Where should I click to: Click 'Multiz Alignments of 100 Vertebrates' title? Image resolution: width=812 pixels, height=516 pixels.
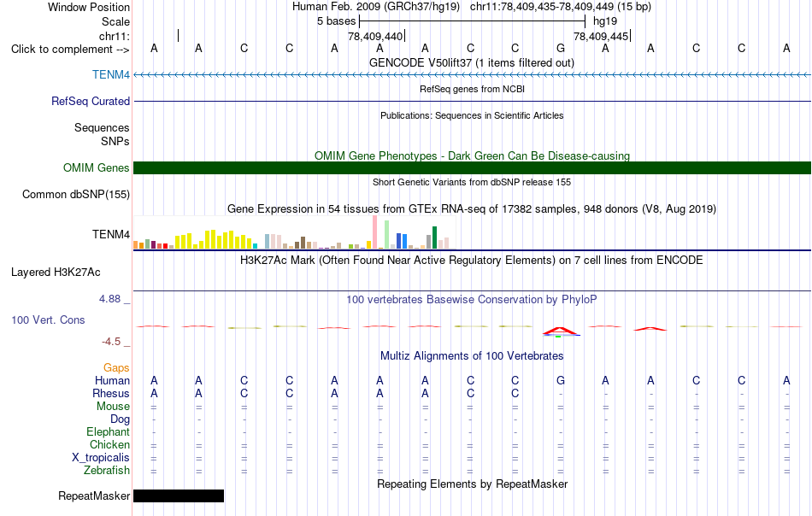pyautogui.click(x=472, y=355)
